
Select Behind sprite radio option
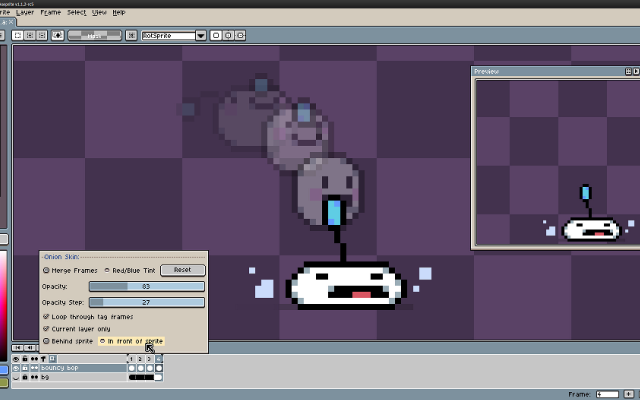click(x=68, y=341)
